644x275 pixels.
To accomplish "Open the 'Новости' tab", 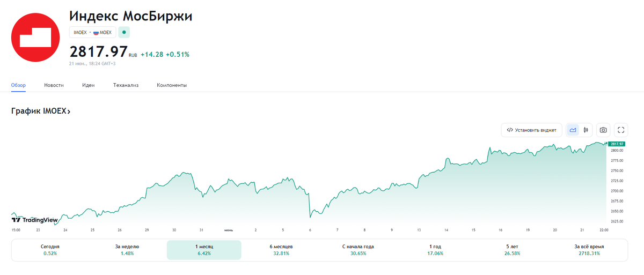I will 54,85.
